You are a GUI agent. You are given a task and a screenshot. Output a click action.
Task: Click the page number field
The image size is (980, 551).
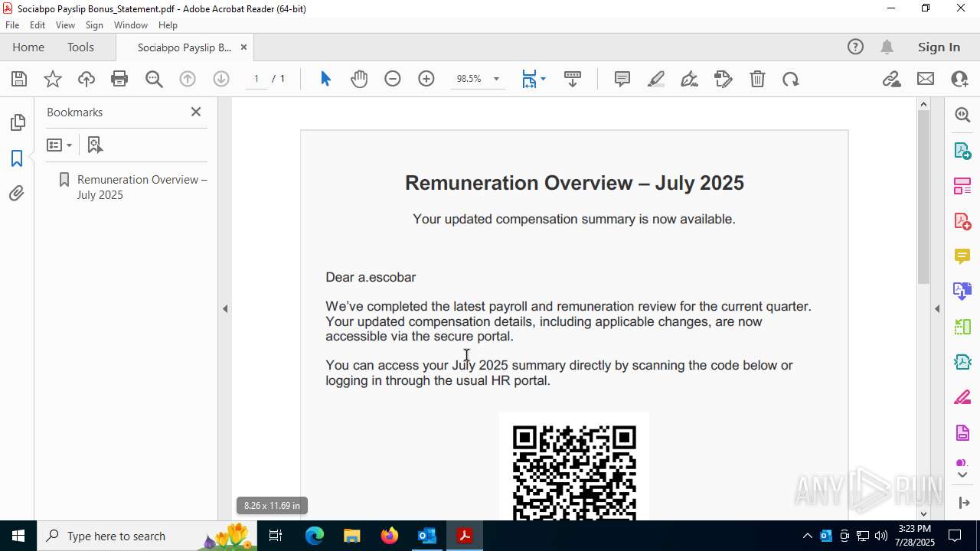click(x=256, y=79)
